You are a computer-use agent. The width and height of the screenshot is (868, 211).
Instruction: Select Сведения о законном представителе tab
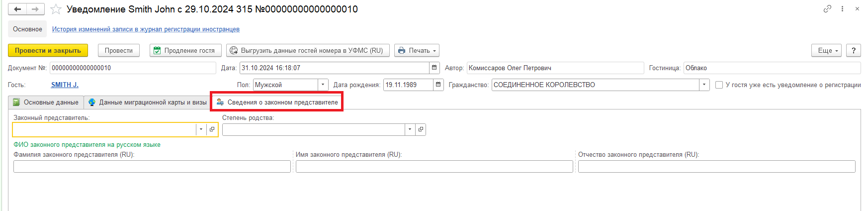(277, 102)
